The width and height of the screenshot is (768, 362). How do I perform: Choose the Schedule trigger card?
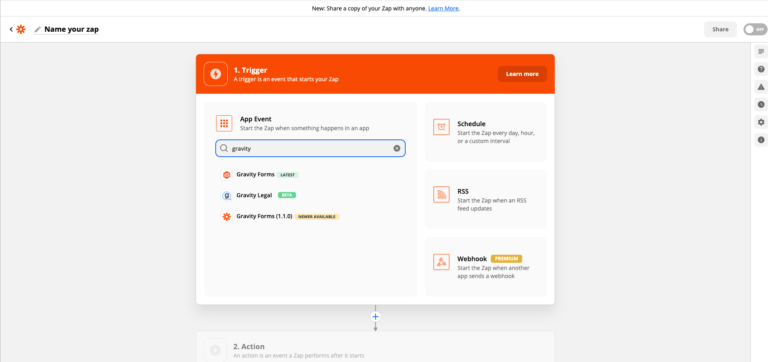click(x=485, y=132)
